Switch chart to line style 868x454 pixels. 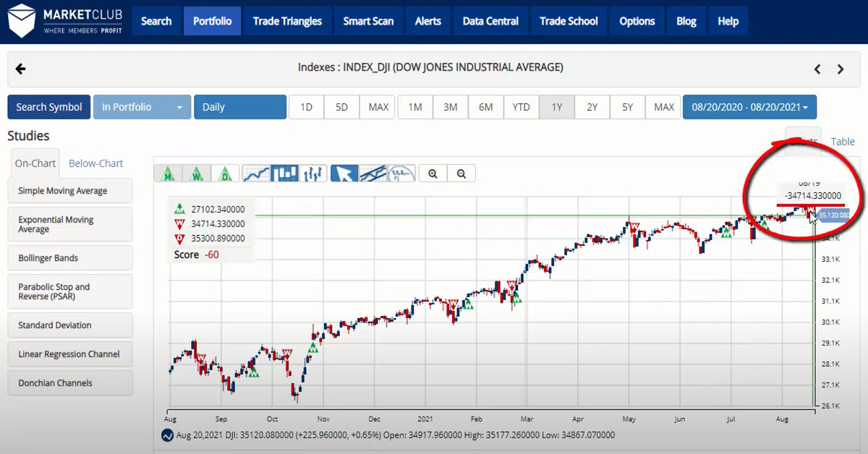(x=257, y=173)
